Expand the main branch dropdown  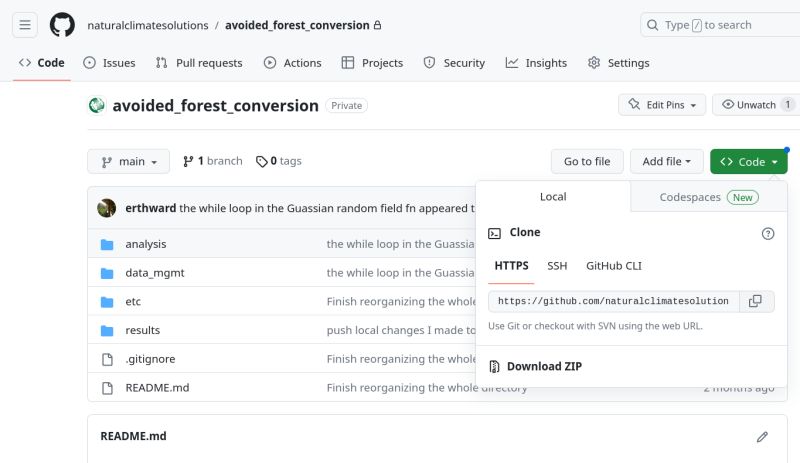click(128, 161)
